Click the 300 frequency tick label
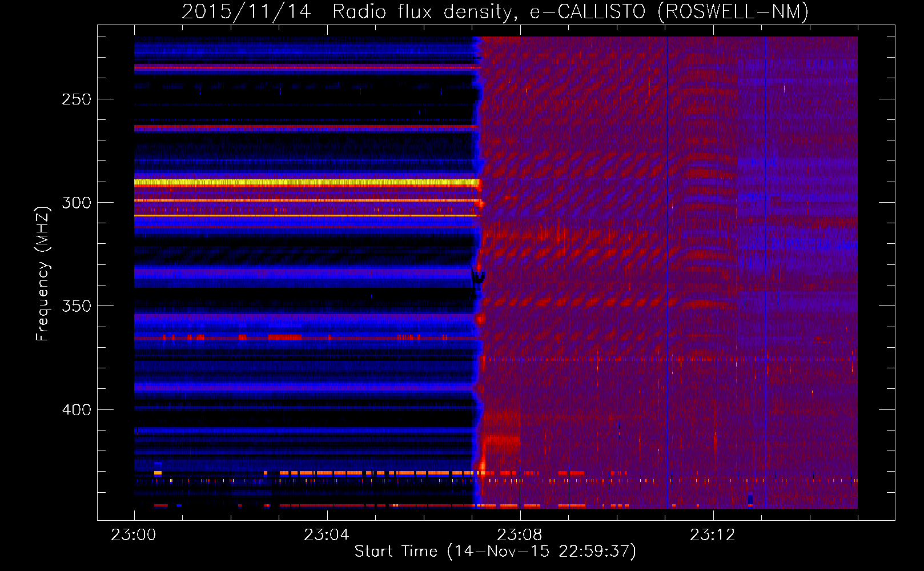The image size is (924, 571). [x=77, y=203]
